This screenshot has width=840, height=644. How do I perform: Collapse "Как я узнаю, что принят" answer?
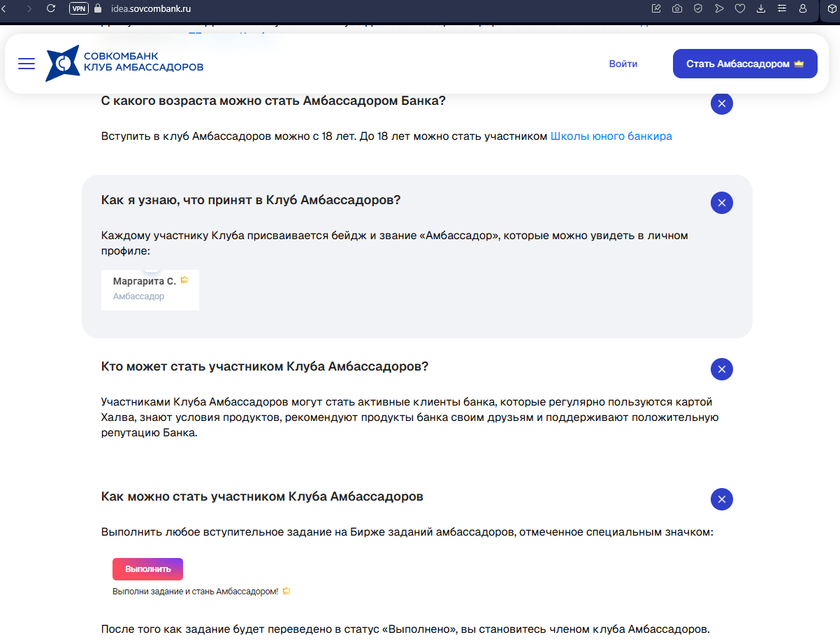point(721,203)
